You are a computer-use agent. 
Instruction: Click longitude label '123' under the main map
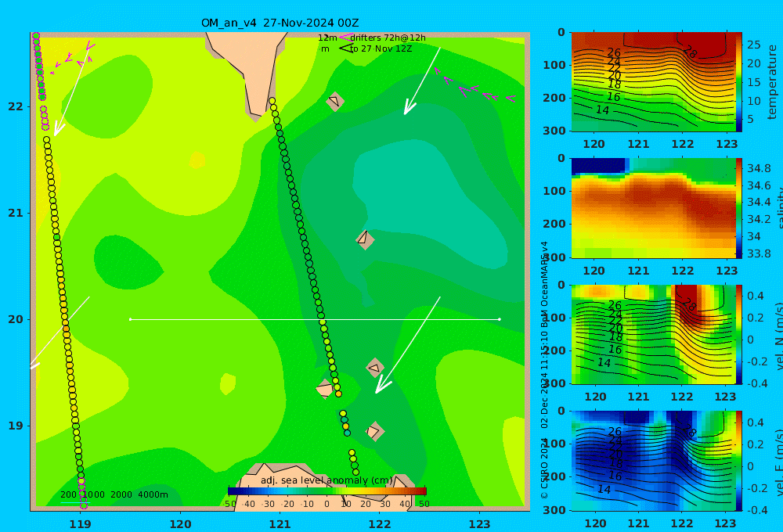[479, 524]
